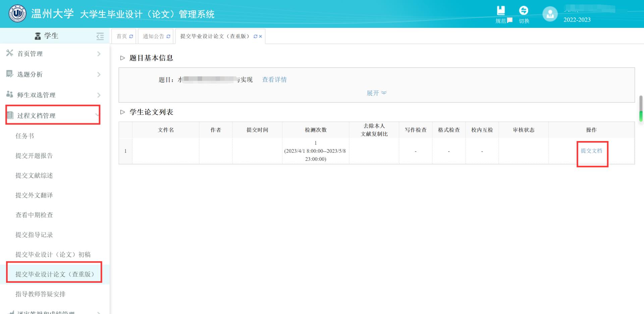Expand topic details with 展开
The height and width of the screenshot is (314, 644).
pos(376,93)
